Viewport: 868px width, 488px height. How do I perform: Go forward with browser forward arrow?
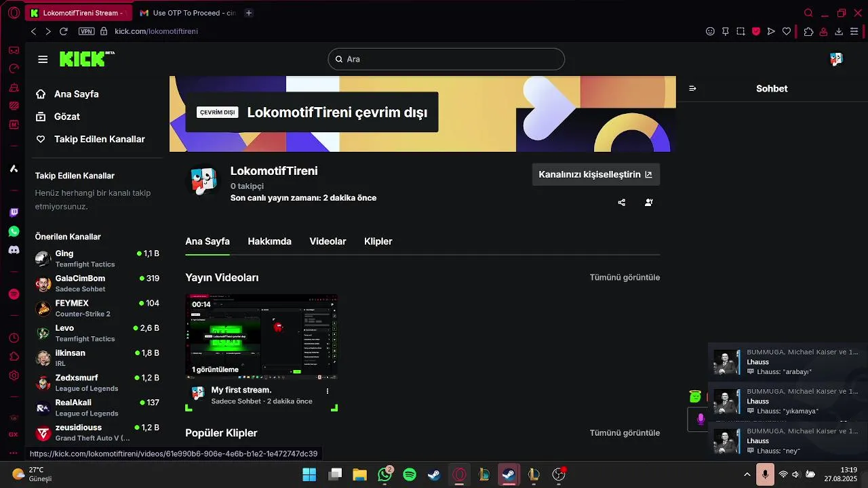click(x=48, y=31)
